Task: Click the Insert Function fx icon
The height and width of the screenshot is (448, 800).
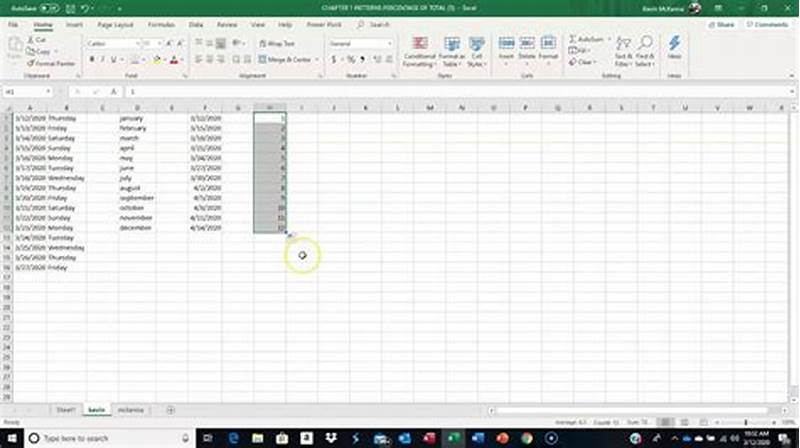Action: pyautogui.click(x=113, y=92)
